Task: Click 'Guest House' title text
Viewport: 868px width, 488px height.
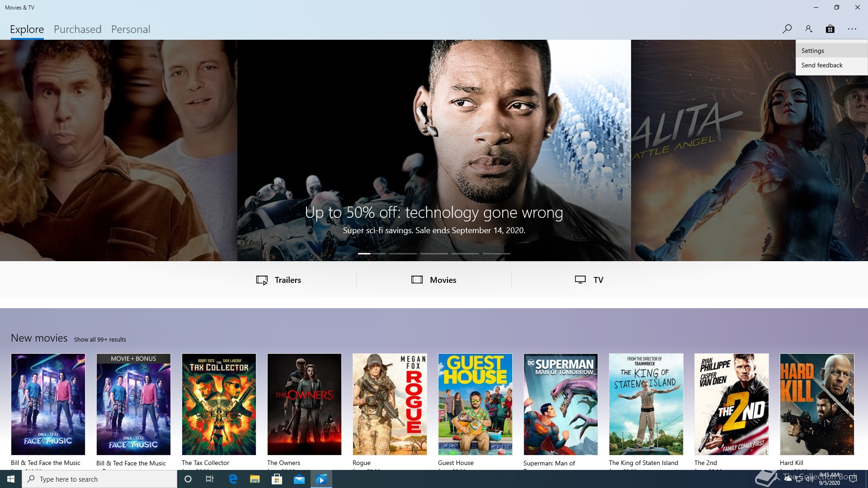Action: [x=456, y=463]
